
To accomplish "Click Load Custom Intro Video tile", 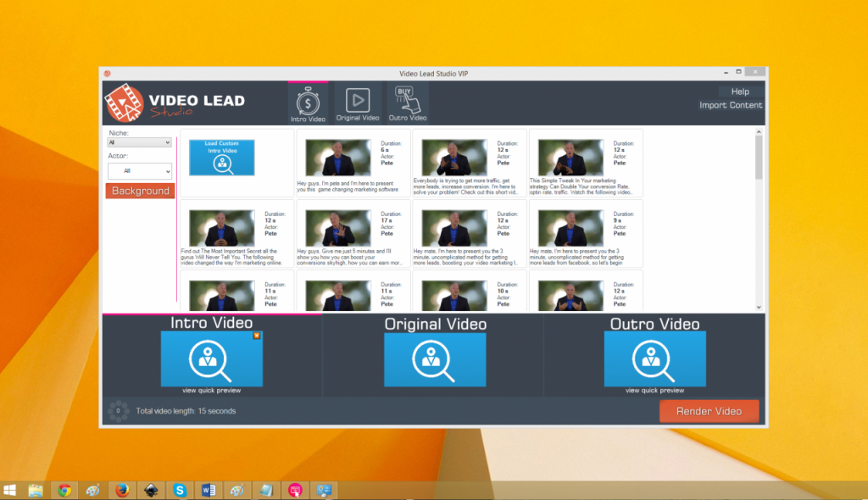I will point(221,157).
